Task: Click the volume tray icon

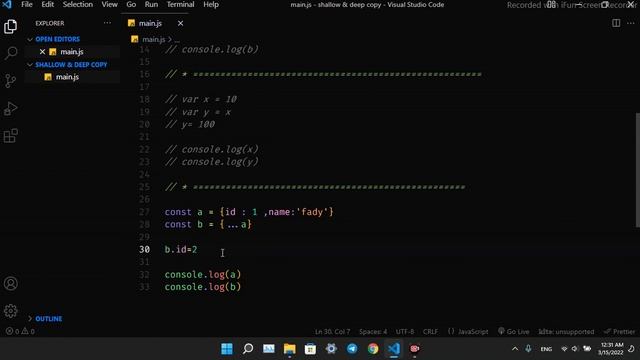Action: 575,349
